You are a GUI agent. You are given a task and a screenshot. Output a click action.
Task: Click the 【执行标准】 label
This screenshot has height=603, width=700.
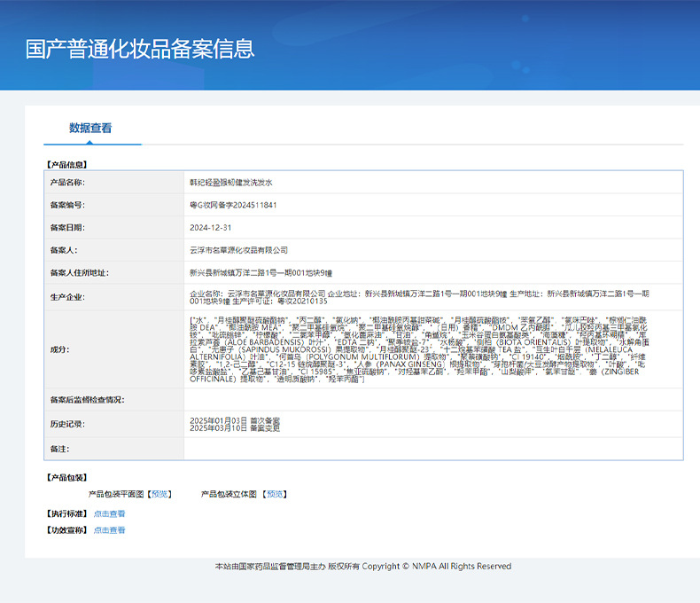67,513
